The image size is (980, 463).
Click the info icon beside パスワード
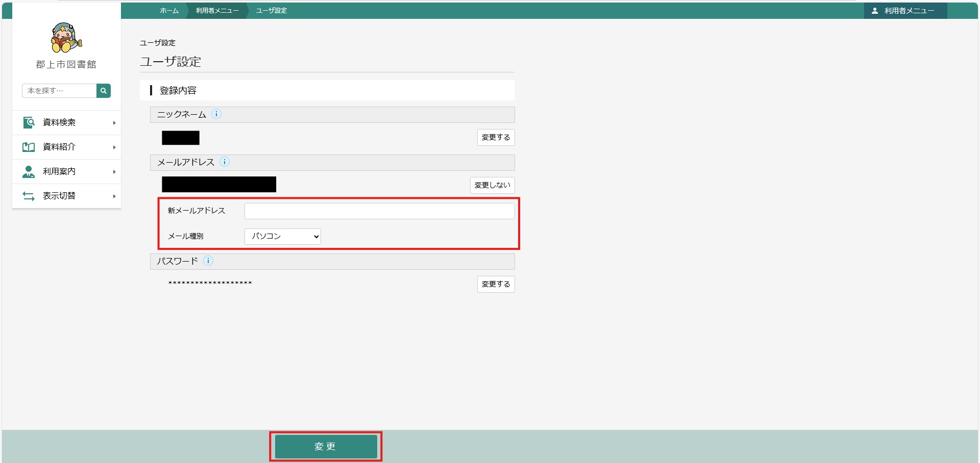click(x=208, y=261)
